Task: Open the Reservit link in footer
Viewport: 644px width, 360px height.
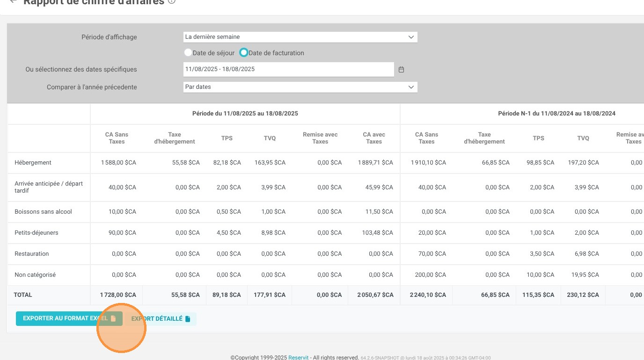Action: coord(299,358)
